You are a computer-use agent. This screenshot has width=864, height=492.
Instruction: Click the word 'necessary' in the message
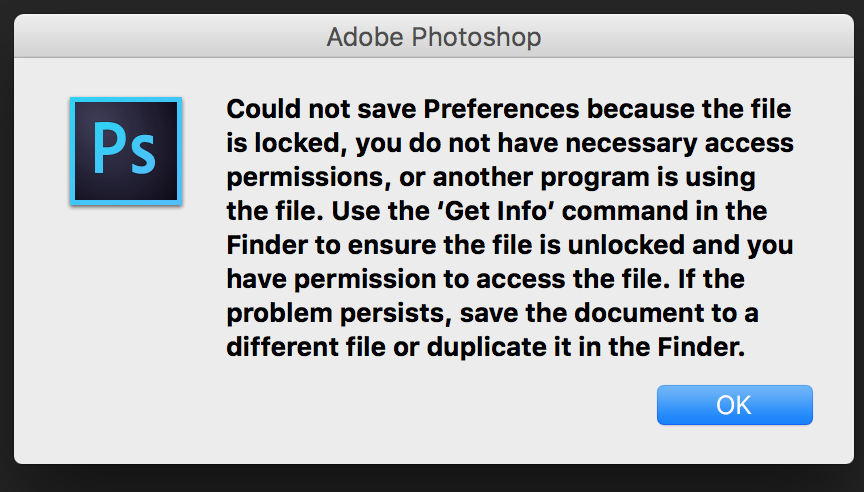[631, 143]
